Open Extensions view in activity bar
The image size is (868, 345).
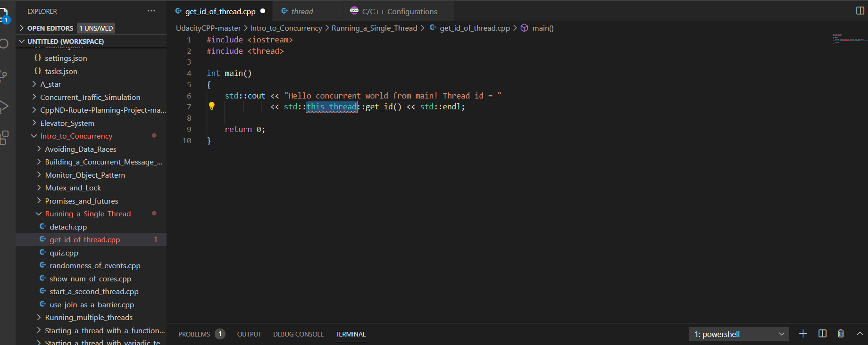point(4,138)
